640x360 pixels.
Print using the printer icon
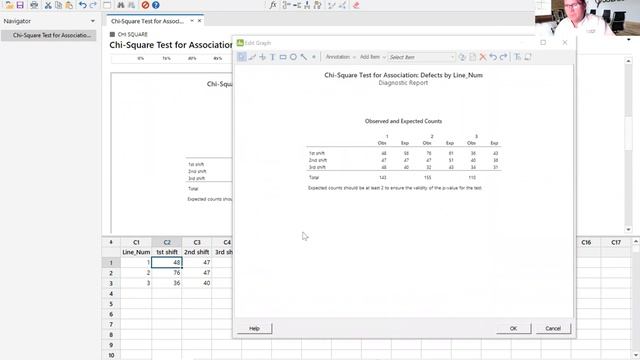[34, 5]
